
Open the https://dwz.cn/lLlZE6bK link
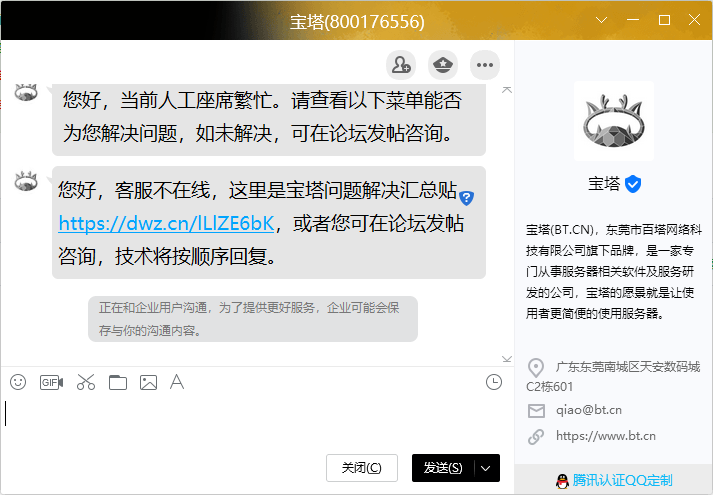click(x=166, y=224)
